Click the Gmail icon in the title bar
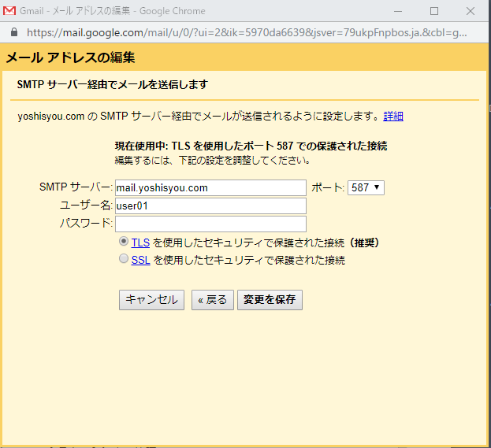Viewport: 491px width, 448px height. [10, 11]
